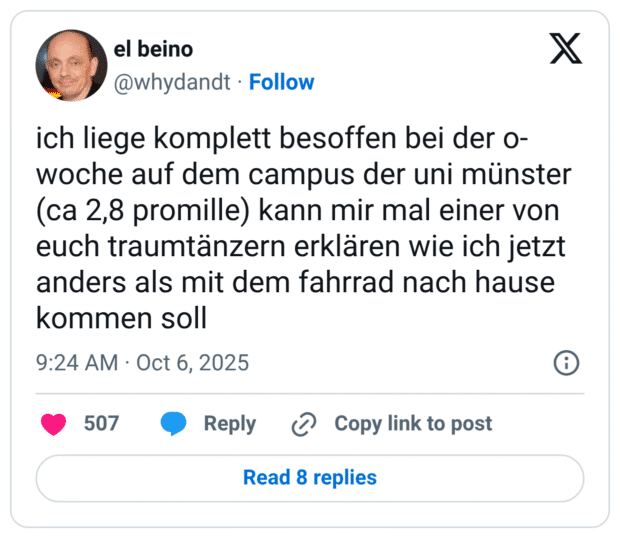Click the display name "el beino"
The width and height of the screenshot is (620, 538).
[x=154, y=49]
